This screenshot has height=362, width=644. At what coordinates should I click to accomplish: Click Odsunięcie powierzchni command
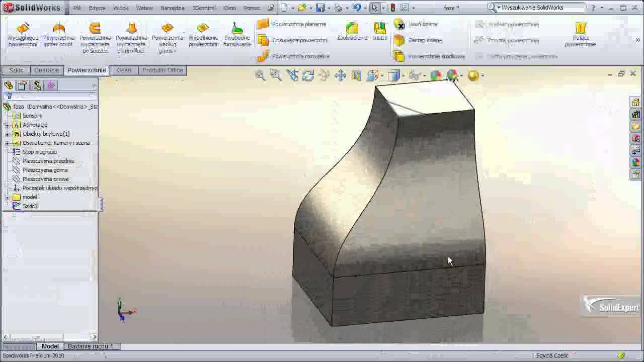click(293, 40)
